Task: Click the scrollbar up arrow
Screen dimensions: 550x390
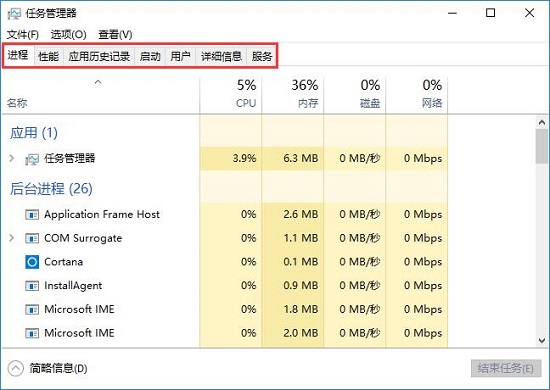Action: (542, 122)
